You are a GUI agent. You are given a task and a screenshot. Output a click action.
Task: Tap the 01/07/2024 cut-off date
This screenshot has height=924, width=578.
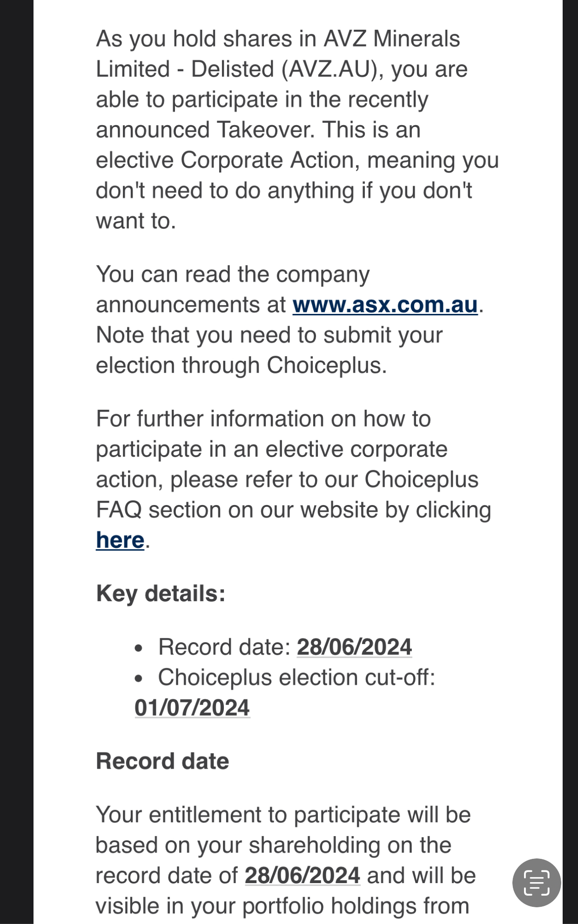(192, 708)
